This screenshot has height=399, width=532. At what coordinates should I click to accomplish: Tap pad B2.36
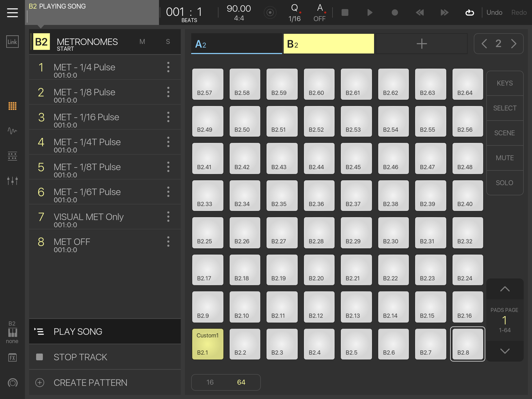[319, 196]
